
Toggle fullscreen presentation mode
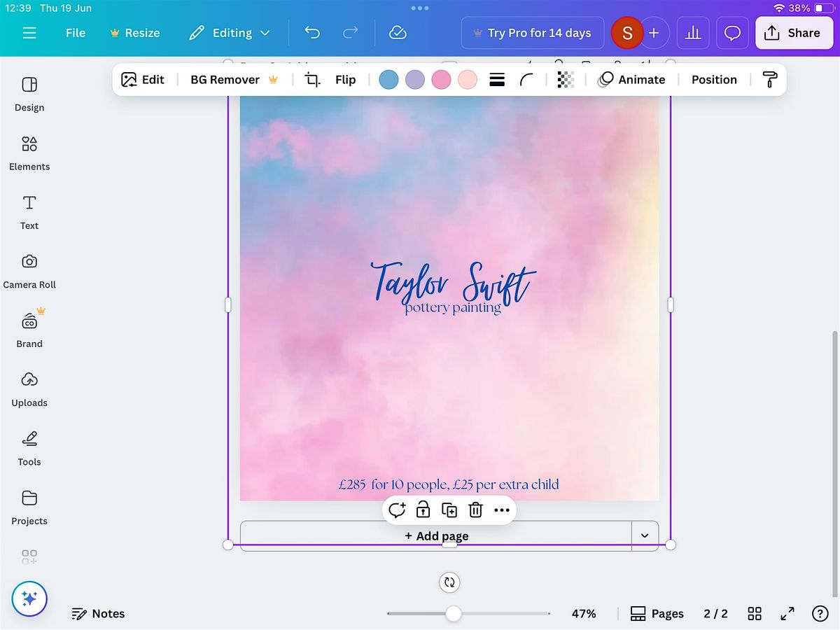click(x=787, y=614)
